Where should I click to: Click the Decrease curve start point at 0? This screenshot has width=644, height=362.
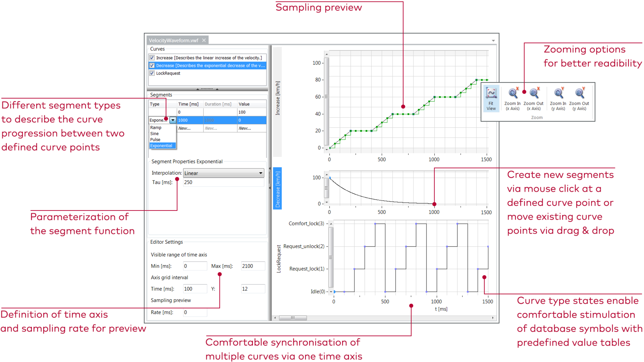tap(330, 178)
